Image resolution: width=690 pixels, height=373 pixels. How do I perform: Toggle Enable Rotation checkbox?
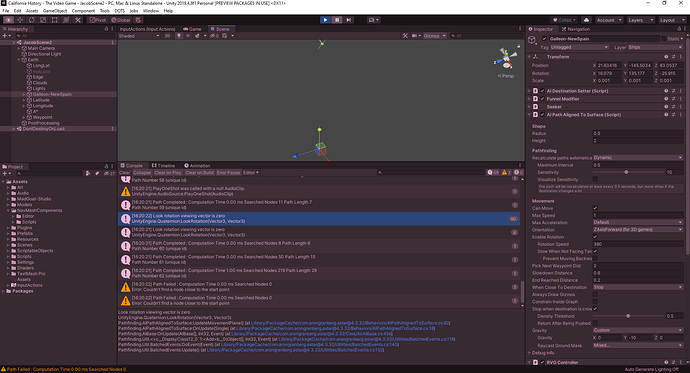pyautogui.click(x=595, y=237)
